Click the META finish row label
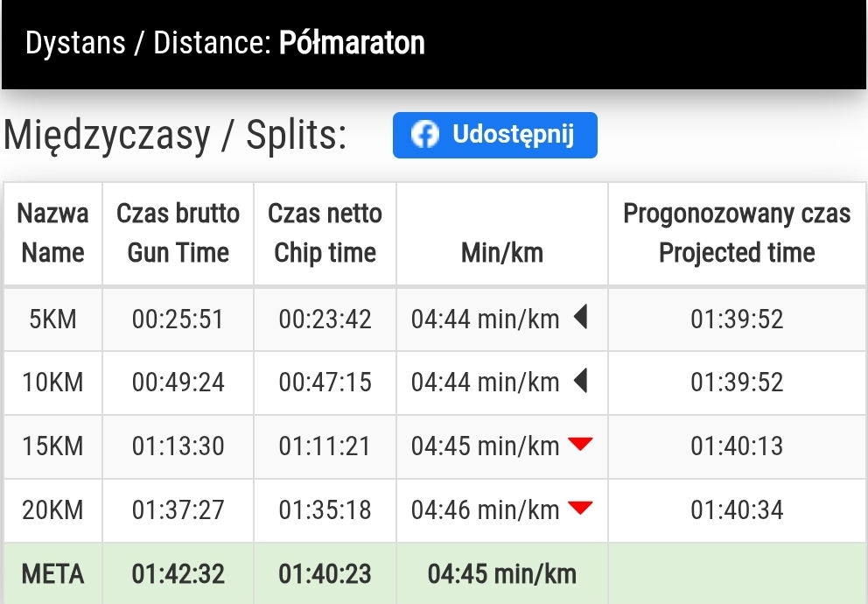This screenshot has width=868, height=604. [x=52, y=574]
